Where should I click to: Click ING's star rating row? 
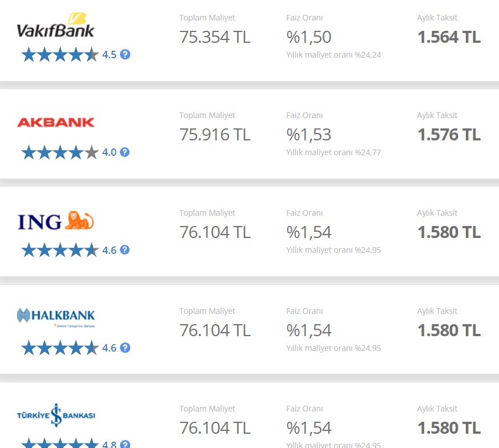point(60,250)
